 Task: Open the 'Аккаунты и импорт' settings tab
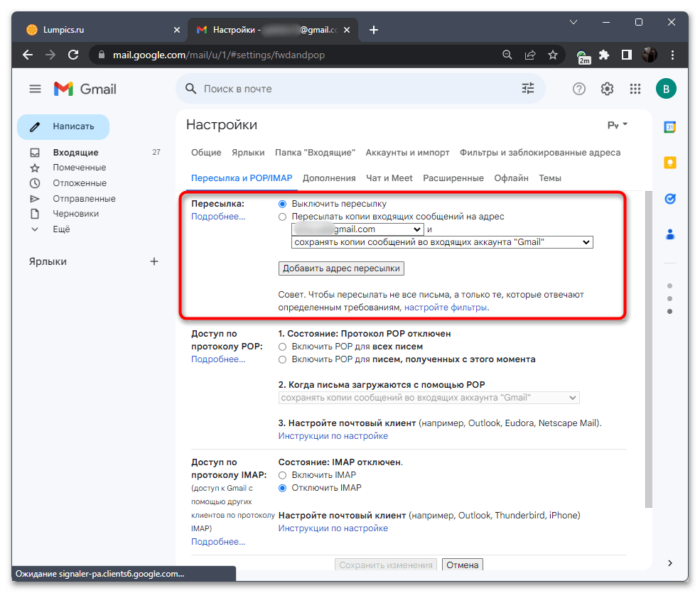pyautogui.click(x=407, y=153)
